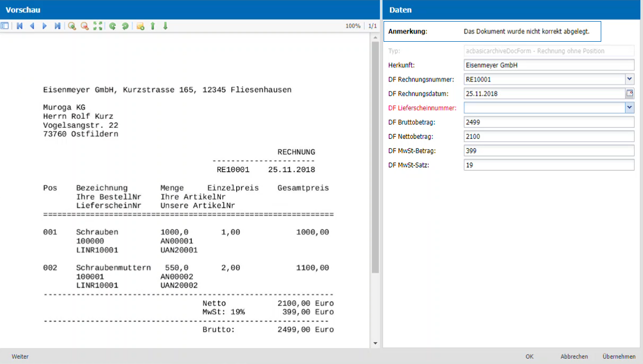Click the Bezeichnung column header
643x364 pixels.
(102, 188)
